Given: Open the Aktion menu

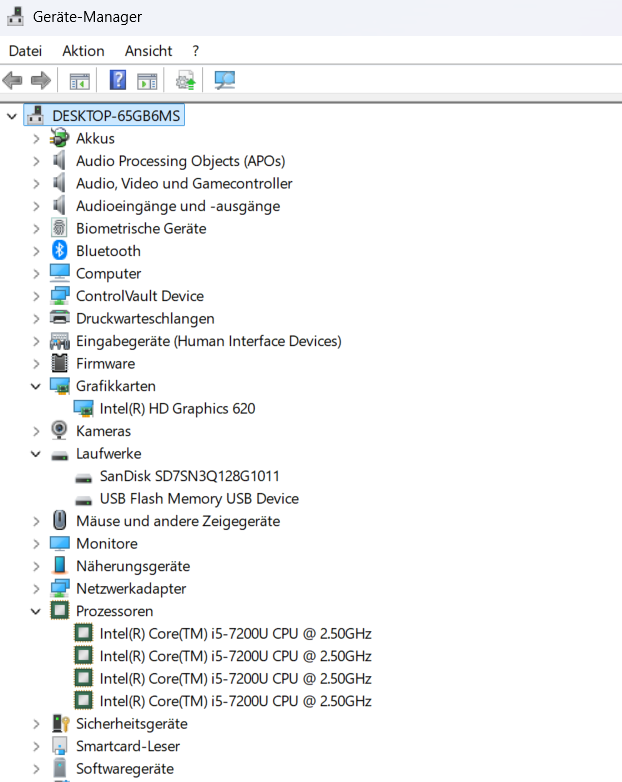Looking at the screenshot, I should (83, 51).
